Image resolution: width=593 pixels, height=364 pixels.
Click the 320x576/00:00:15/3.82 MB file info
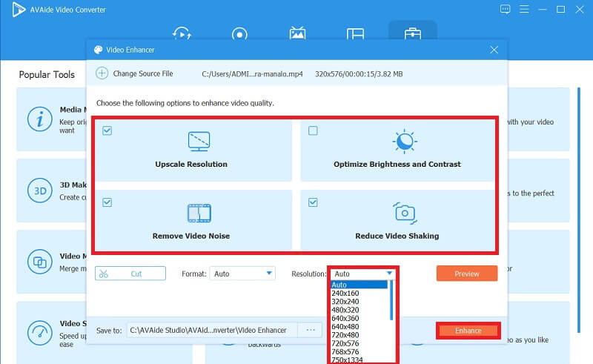pyautogui.click(x=359, y=74)
